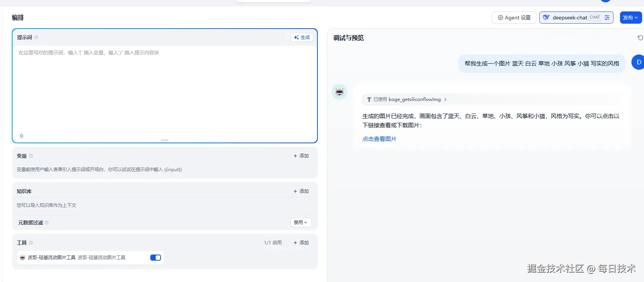Add a tool via 添加 in 工具

(x=301, y=243)
